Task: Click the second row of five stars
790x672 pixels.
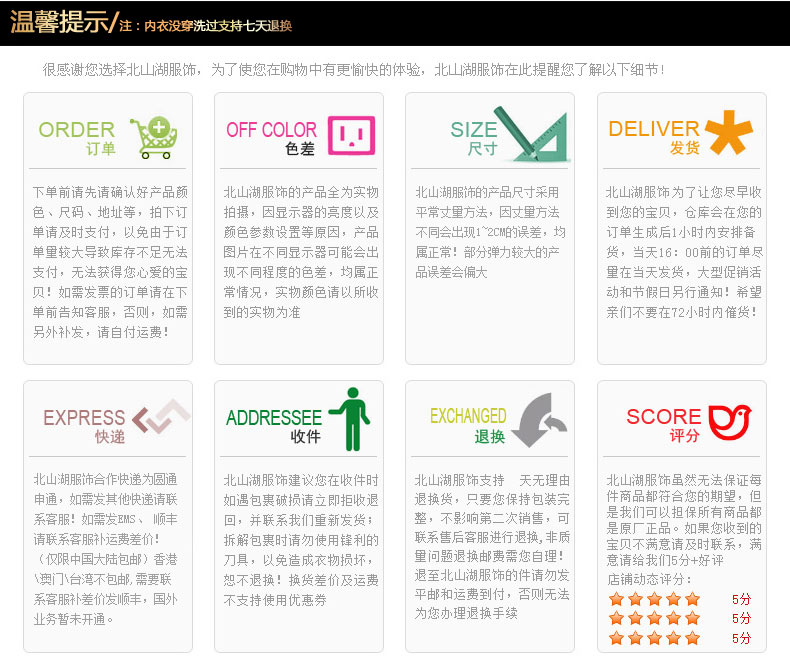Action: 654,618
